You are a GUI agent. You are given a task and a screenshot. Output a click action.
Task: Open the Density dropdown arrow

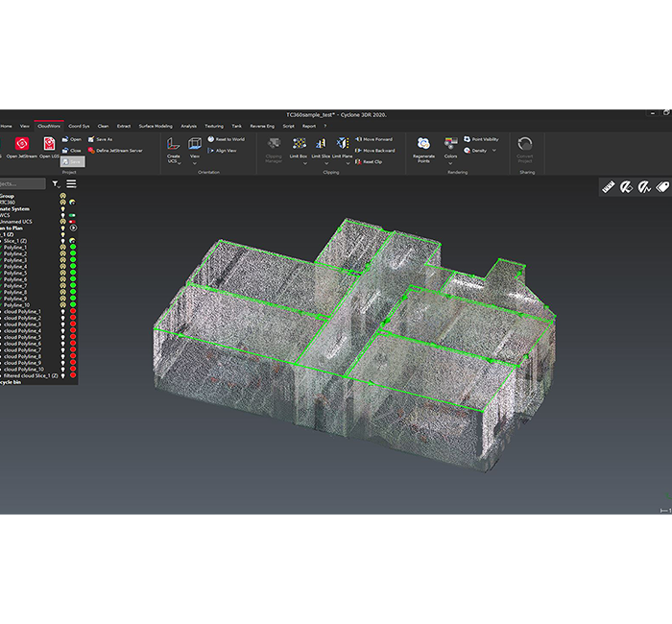[494, 151]
